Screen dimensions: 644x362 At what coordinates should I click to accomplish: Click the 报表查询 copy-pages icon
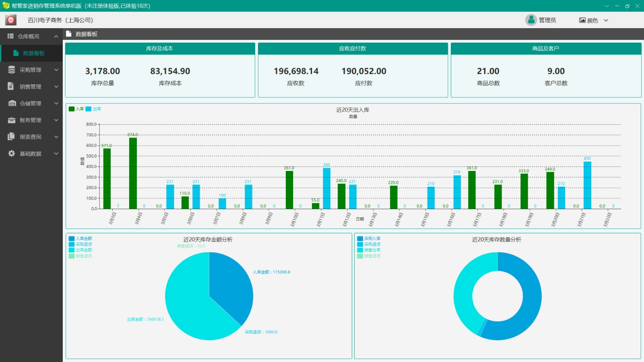click(11, 137)
